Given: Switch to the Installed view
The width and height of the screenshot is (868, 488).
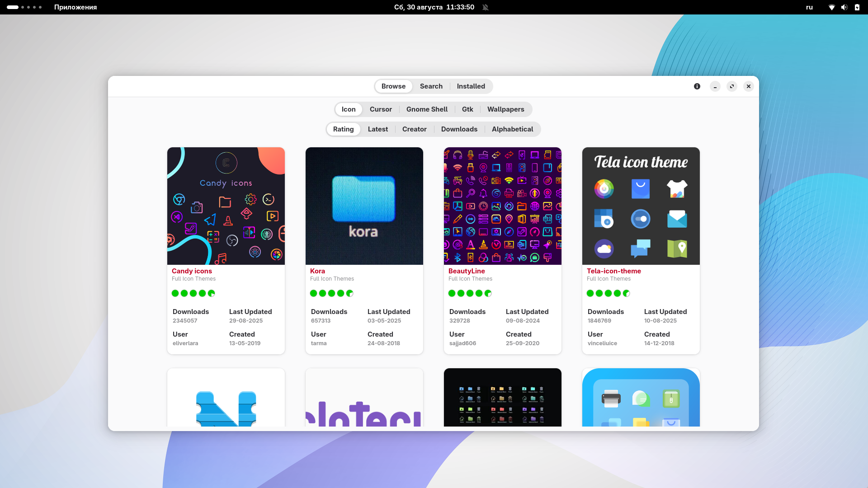Looking at the screenshot, I should [x=471, y=86].
